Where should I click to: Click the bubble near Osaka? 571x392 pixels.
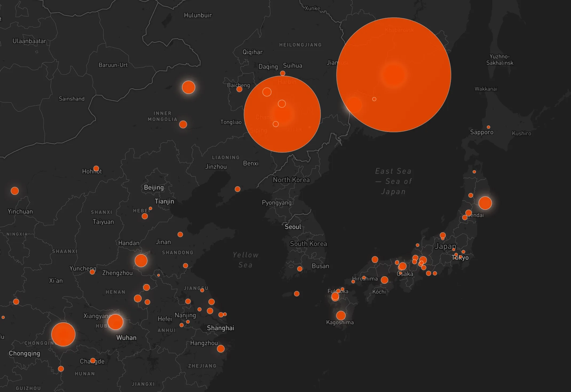pos(403,266)
